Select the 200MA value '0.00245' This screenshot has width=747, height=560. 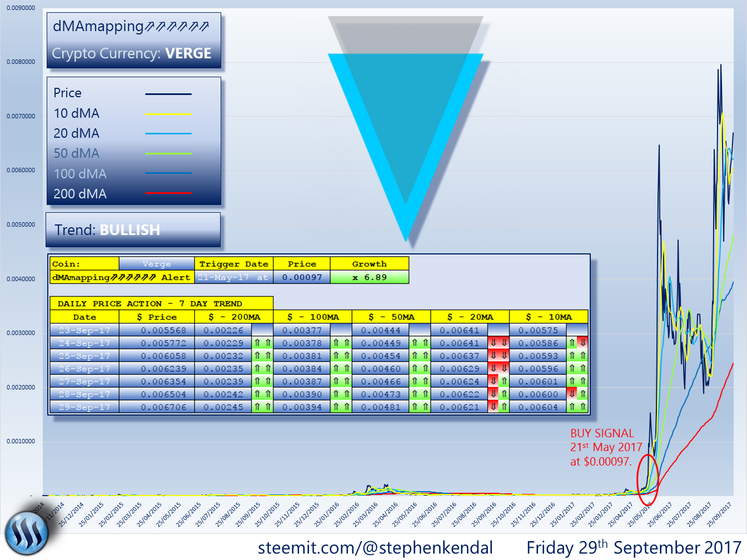[223, 407]
